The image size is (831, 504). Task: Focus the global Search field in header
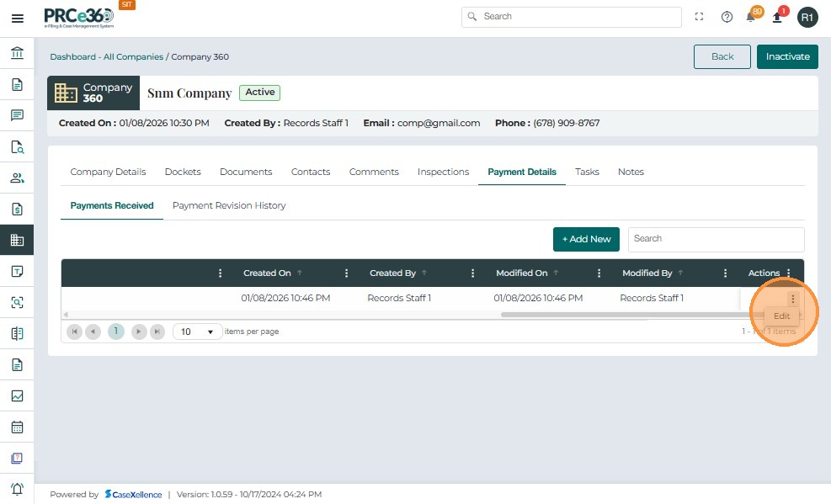572,17
